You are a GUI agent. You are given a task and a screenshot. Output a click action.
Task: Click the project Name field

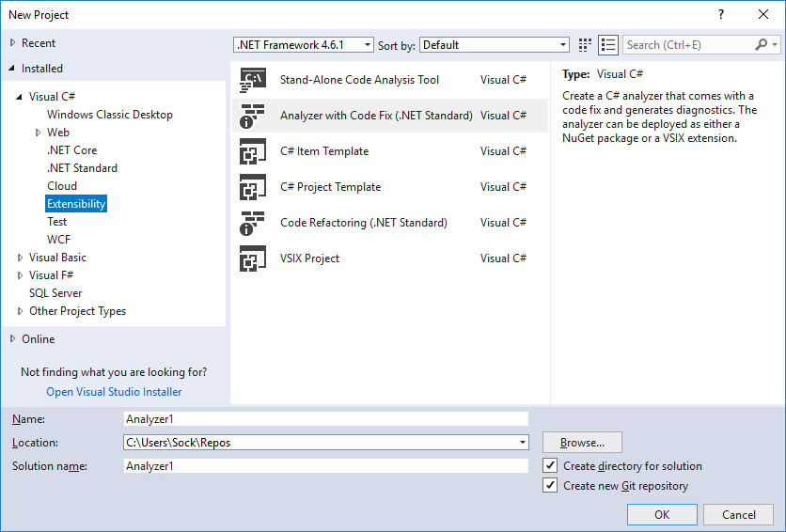coord(326,419)
